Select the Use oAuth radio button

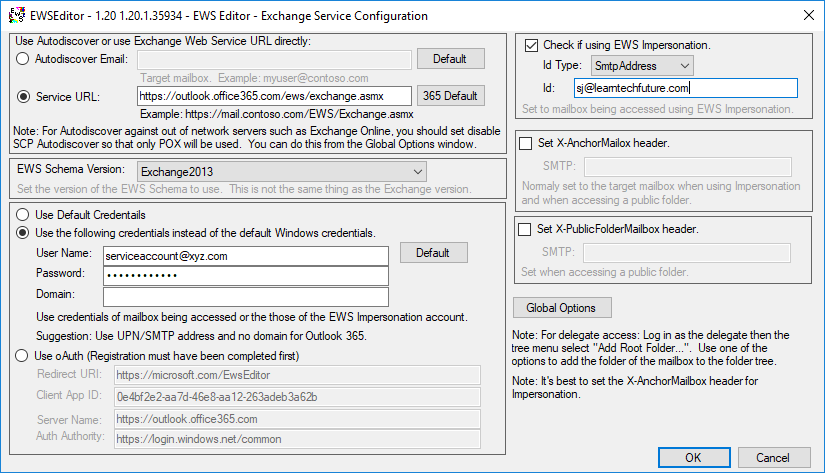click(x=24, y=355)
